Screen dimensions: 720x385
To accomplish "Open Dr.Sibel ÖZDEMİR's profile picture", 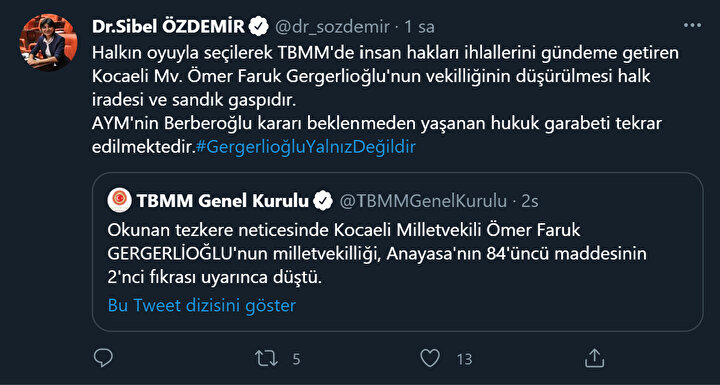I will (48, 42).
